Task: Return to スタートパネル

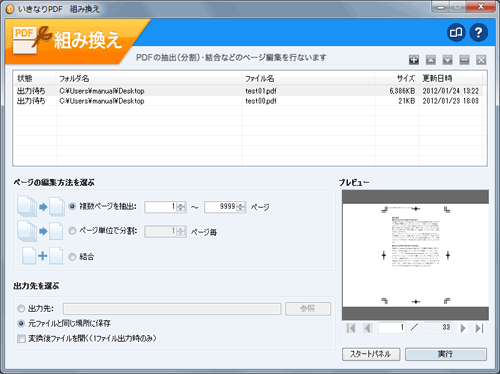Action: (x=371, y=354)
